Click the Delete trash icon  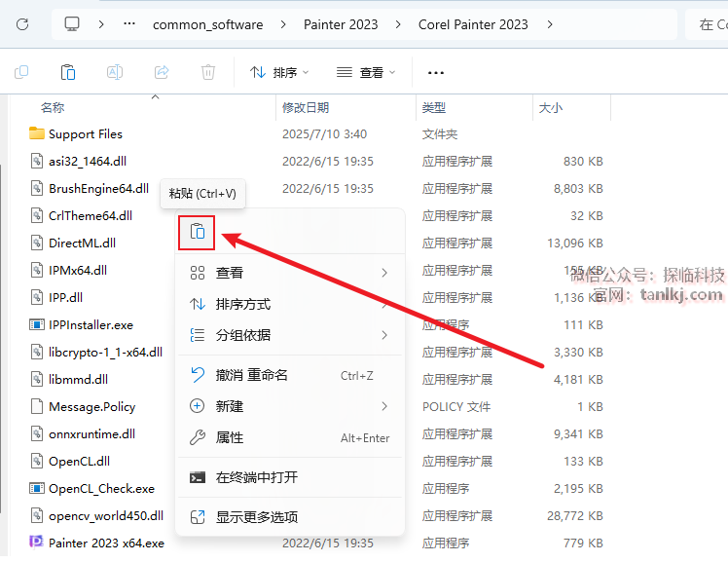tap(207, 72)
